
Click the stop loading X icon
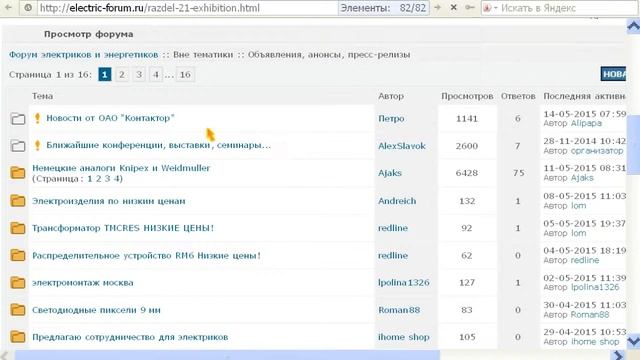coord(453,7)
